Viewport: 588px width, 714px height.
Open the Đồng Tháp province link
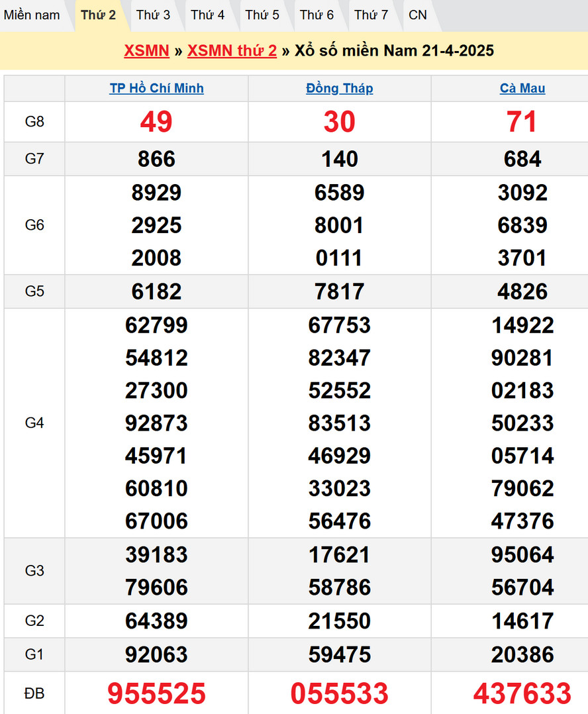click(x=340, y=89)
